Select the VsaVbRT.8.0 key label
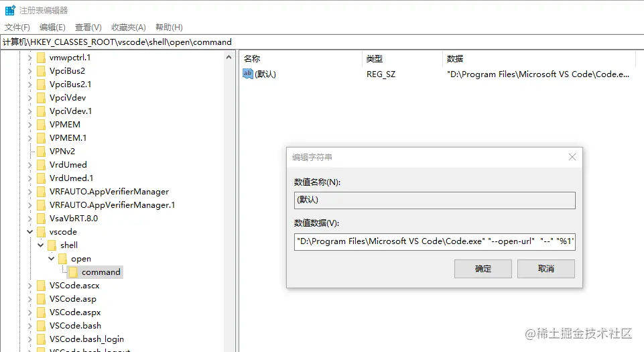This screenshot has width=644, height=352. click(x=74, y=219)
